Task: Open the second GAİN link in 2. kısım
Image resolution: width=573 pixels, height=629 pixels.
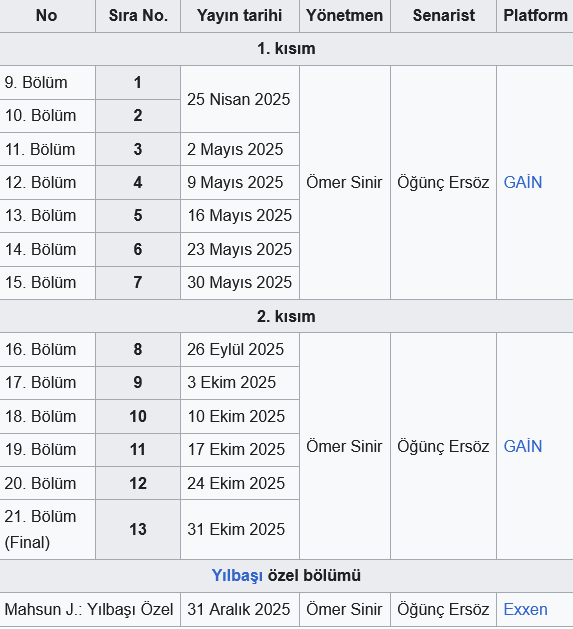Action: point(522,446)
